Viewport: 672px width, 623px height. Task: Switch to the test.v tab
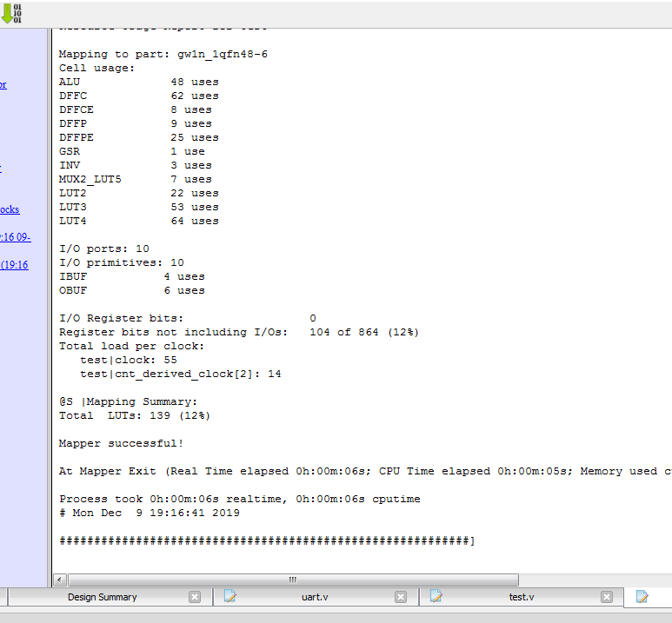(521, 597)
